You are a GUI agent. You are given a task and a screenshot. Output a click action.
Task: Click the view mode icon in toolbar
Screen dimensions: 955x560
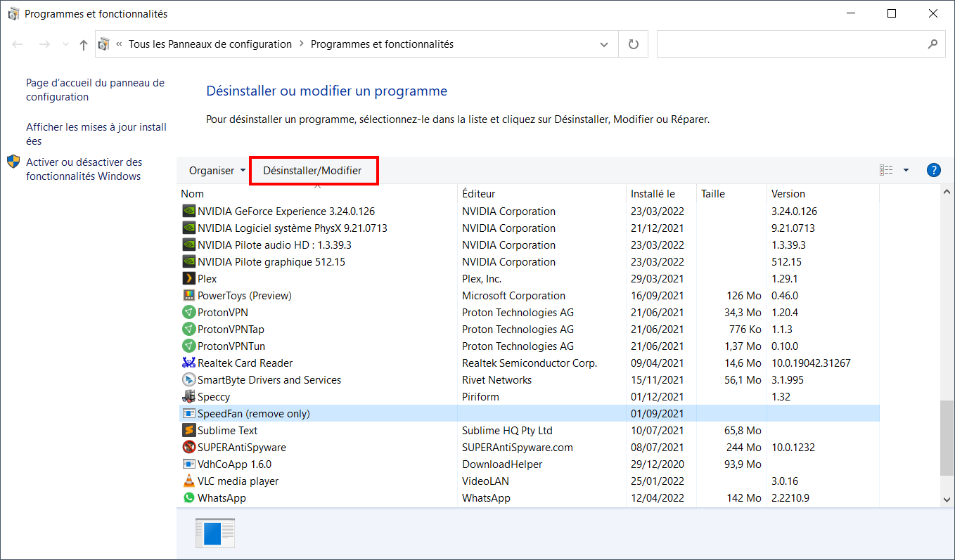point(886,170)
